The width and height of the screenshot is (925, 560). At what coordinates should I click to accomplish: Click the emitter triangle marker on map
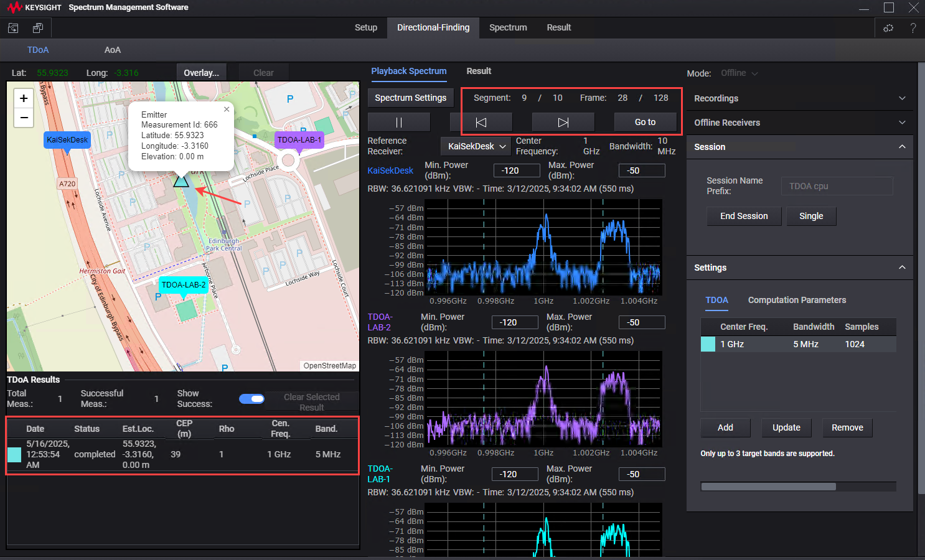181,180
